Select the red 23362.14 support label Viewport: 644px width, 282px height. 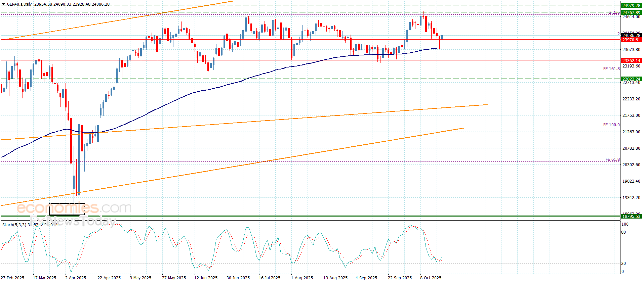point(631,61)
